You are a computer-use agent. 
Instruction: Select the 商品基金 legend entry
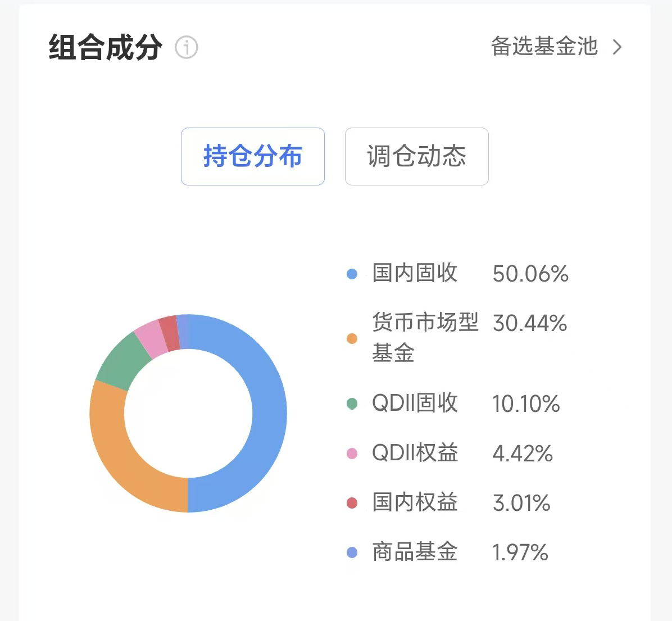[415, 552]
